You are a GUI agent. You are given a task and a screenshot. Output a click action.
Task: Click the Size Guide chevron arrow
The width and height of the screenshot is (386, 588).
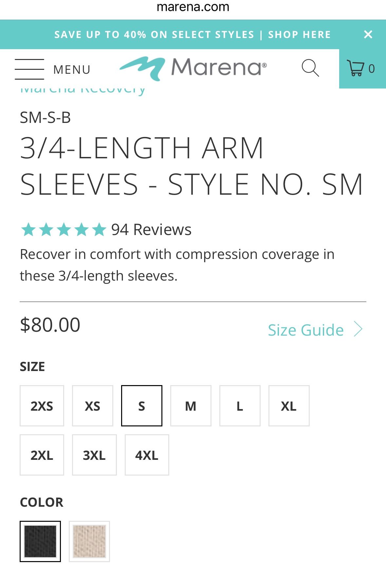(x=358, y=329)
